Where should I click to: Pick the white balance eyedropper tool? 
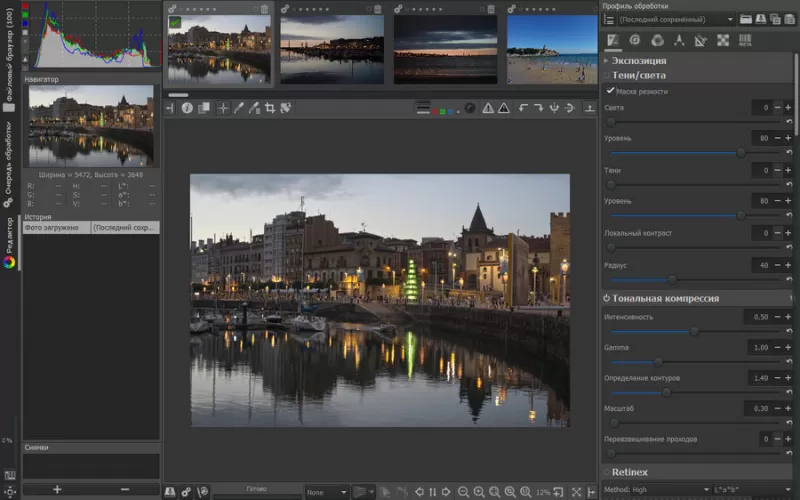pos(239,108)
